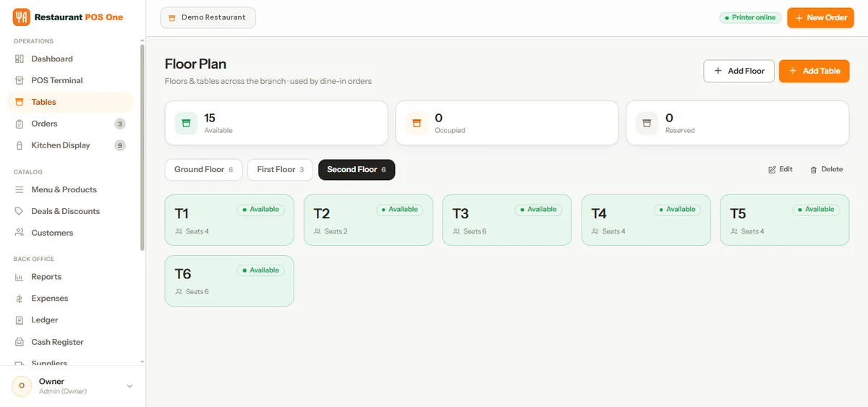Click the Add Floor button
The image size is (868, 407).
(739, 71)
